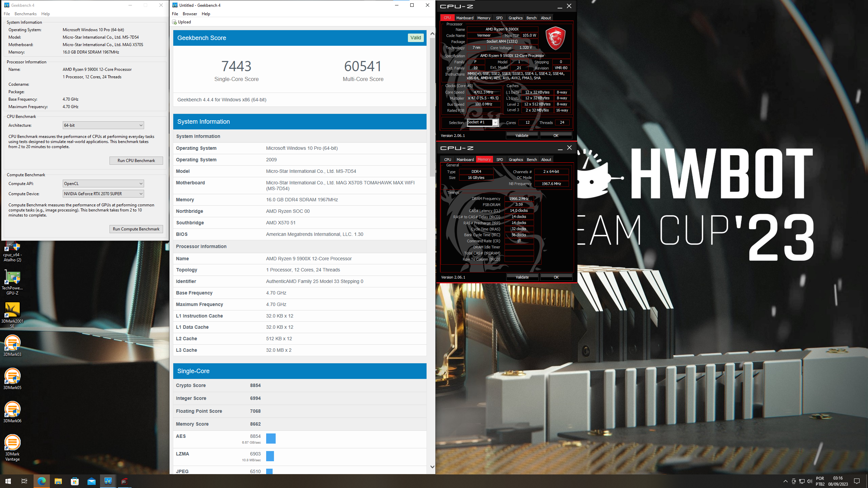Switch to Geekbench taskbar icon

(108, 481)
